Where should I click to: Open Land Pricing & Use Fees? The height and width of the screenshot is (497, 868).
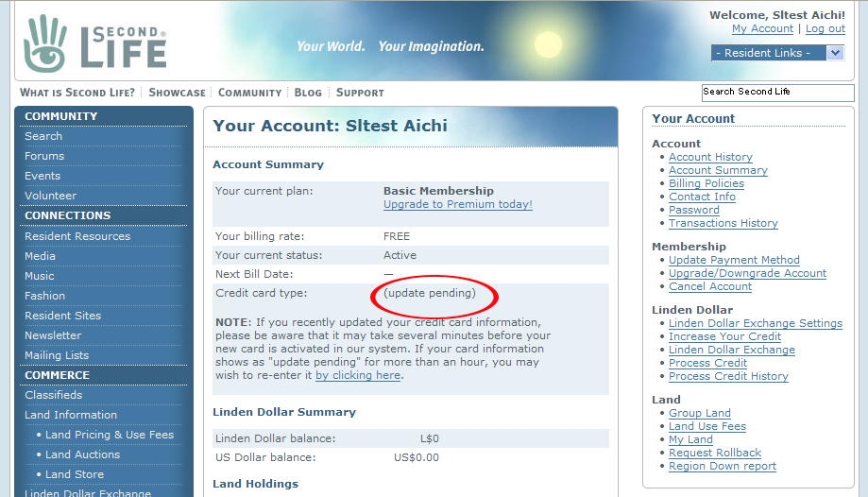point(110,435)
